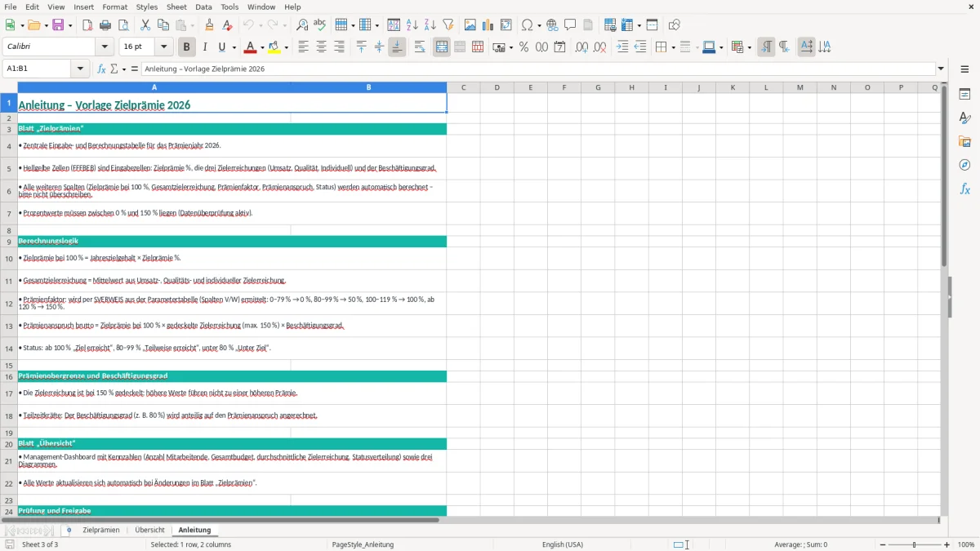Open the Font Name dropdown
This screenshot has height=551, width=980.
pyautogui.click(x=104, y=47)
